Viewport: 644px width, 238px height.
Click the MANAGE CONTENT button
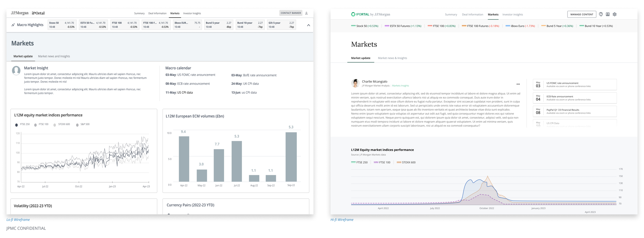click(581, 14)
